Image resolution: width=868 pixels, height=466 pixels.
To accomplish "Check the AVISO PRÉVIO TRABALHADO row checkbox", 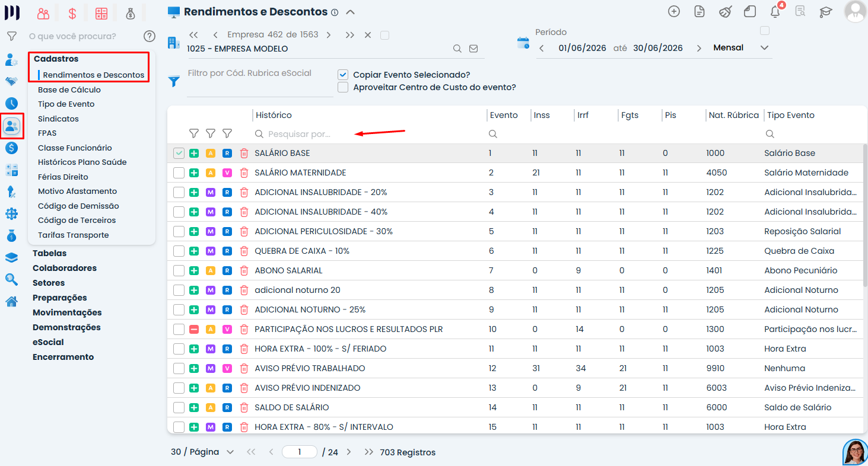I will [x=179, y=368].
